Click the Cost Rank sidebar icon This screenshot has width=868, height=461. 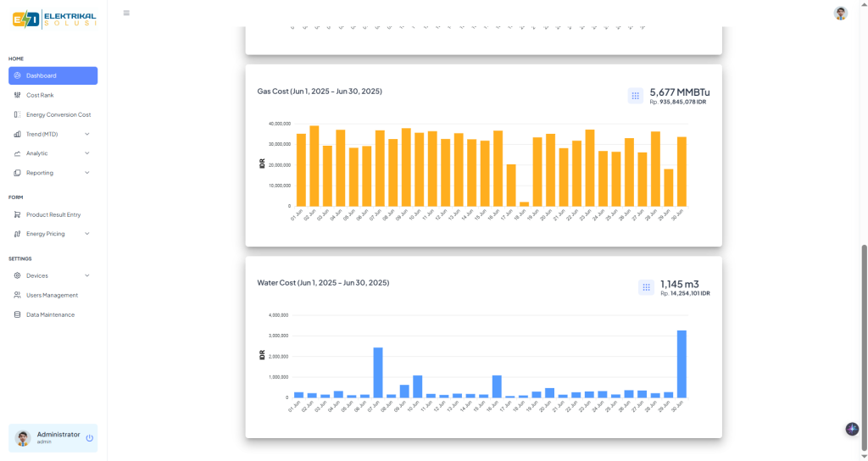(x=18, y=95)
